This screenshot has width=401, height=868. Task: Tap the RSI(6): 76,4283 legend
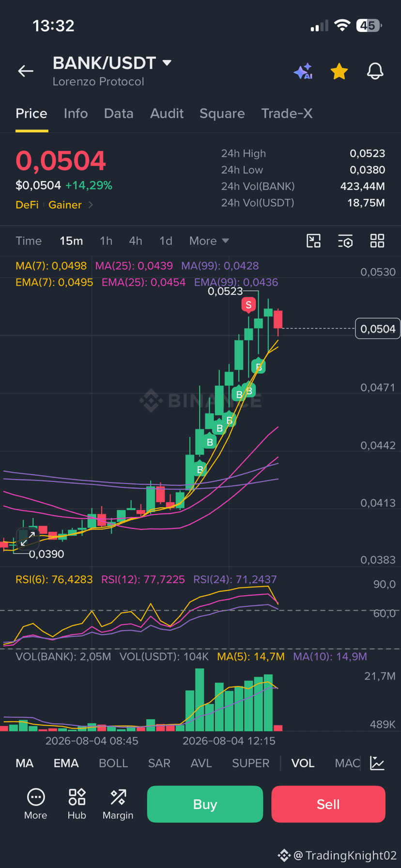pos(54,580)
